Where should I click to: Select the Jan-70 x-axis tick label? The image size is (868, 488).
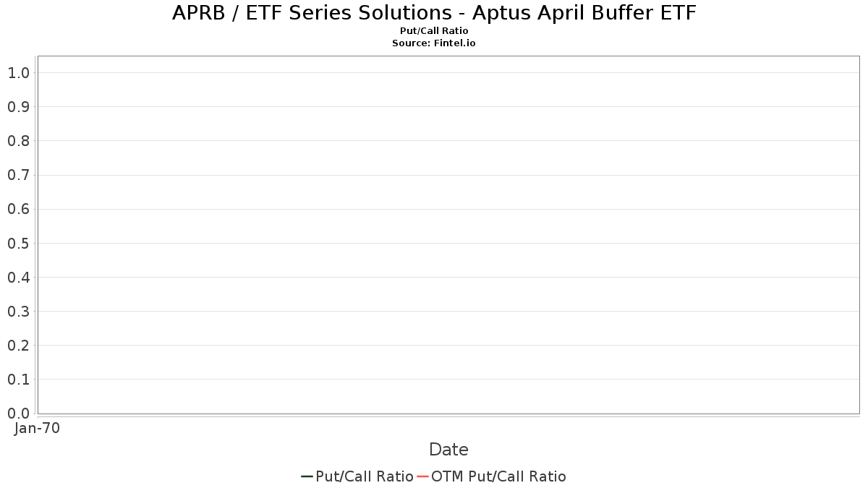point(37,428)
